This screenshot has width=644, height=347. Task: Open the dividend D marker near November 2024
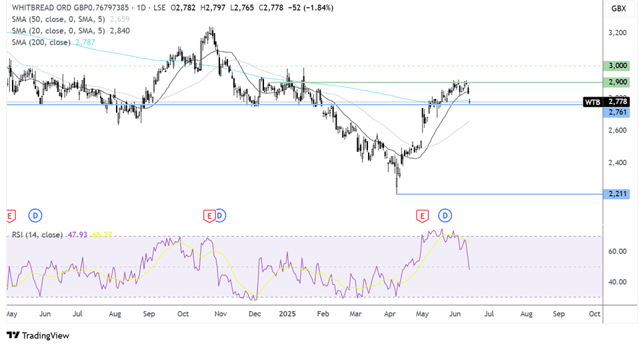coord(220,215)
